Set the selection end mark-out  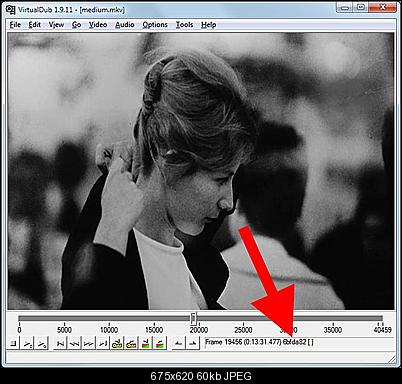(192, 343)
